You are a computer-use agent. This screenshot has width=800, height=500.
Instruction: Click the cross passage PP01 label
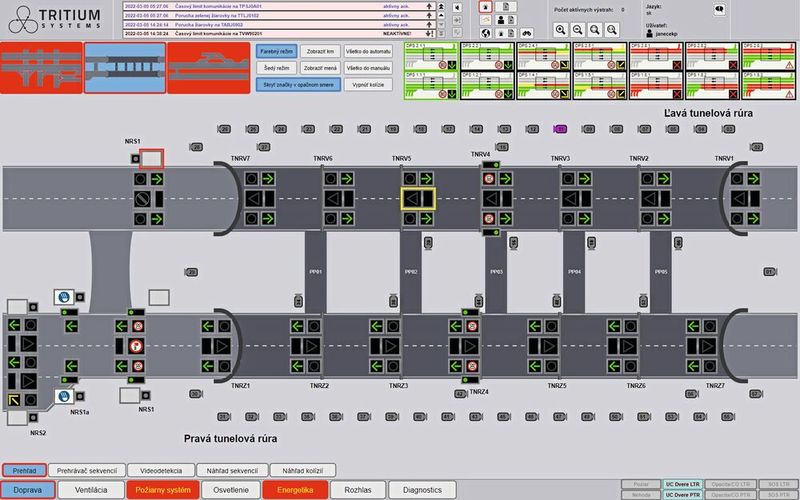(x=316, y=272)
